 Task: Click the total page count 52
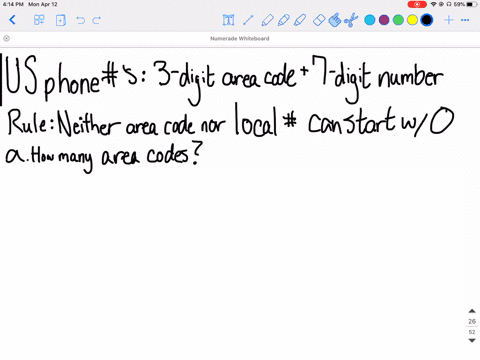[x=472, y=332]
